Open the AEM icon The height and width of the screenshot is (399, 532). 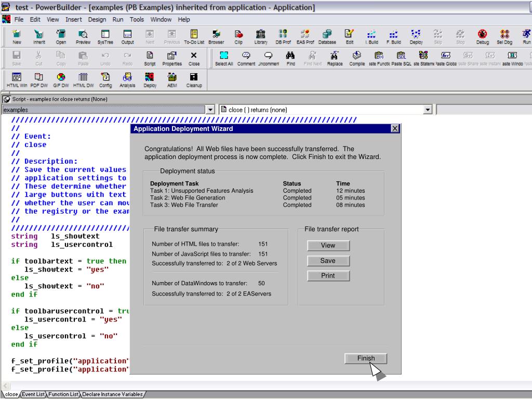pos(172,80)
